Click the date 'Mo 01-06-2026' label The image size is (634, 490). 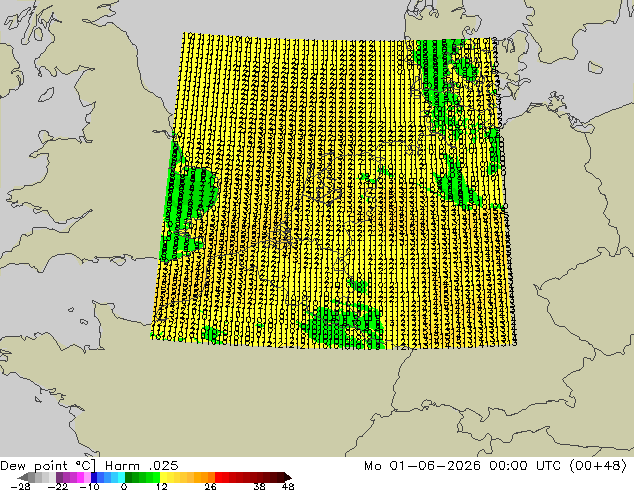pos(422,466)
